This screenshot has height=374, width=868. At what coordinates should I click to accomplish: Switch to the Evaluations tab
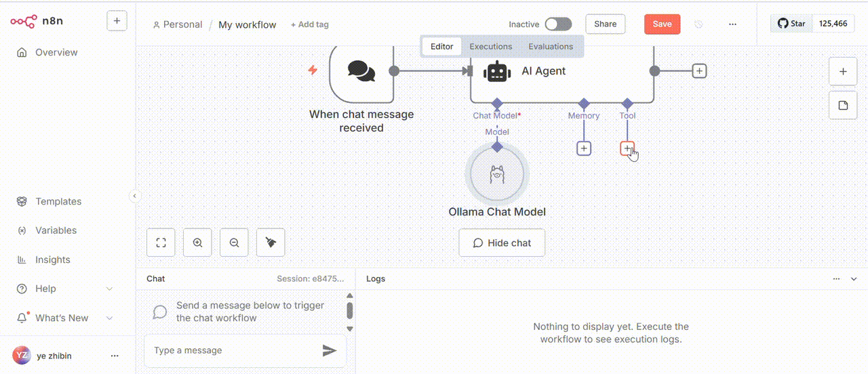(551, 46)
